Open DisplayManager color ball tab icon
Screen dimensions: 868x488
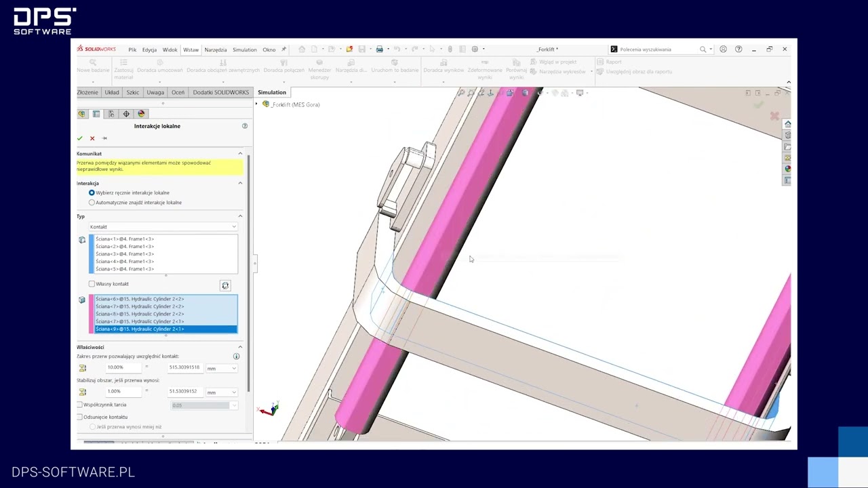point(141,114)
